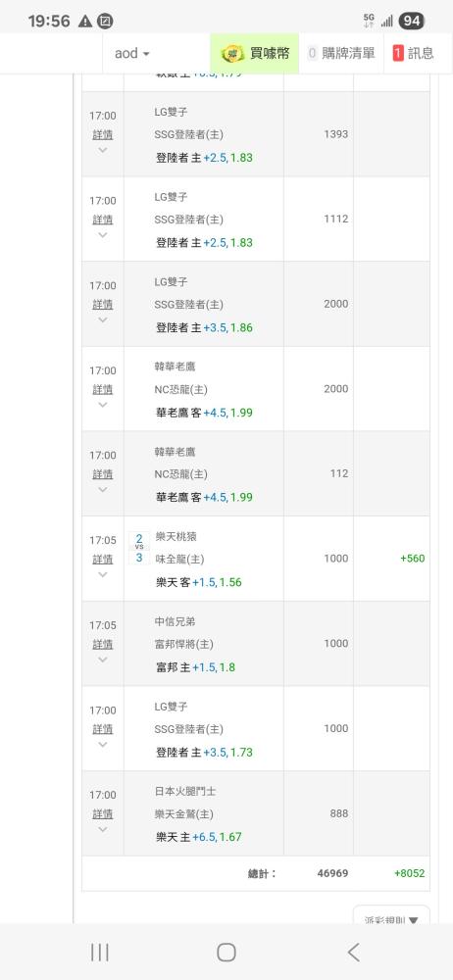
Task: Click 詳情 for 樂天桃猿 vs 味全龍
Action: coord(103,559)
